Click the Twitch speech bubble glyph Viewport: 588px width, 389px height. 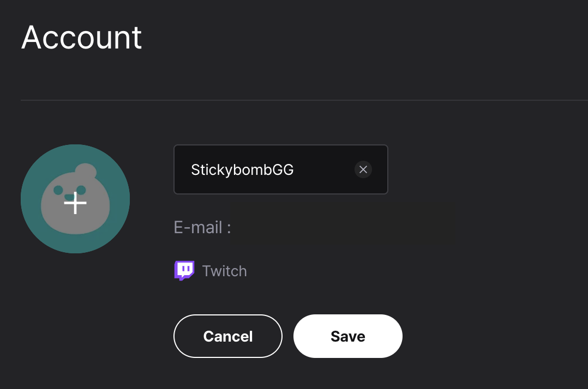click(184, 271)
